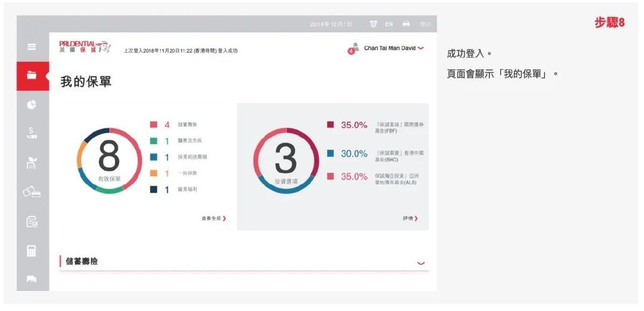Open the hamburger menu in sidebar
The width and height of the screenshot is (644, 311).
(31, 47)
